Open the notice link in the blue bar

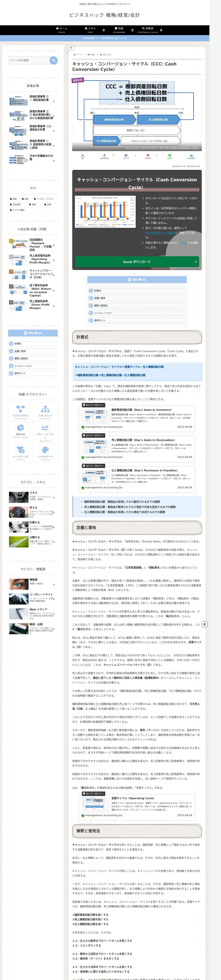coord(104,38)
